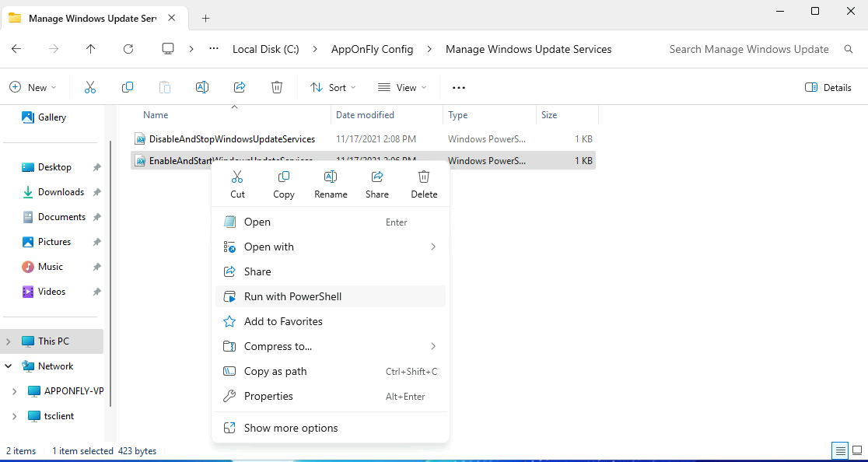Run the script with PowerShell
The width and height of the screenshot is (868, 462).
[x=292, y=296]
